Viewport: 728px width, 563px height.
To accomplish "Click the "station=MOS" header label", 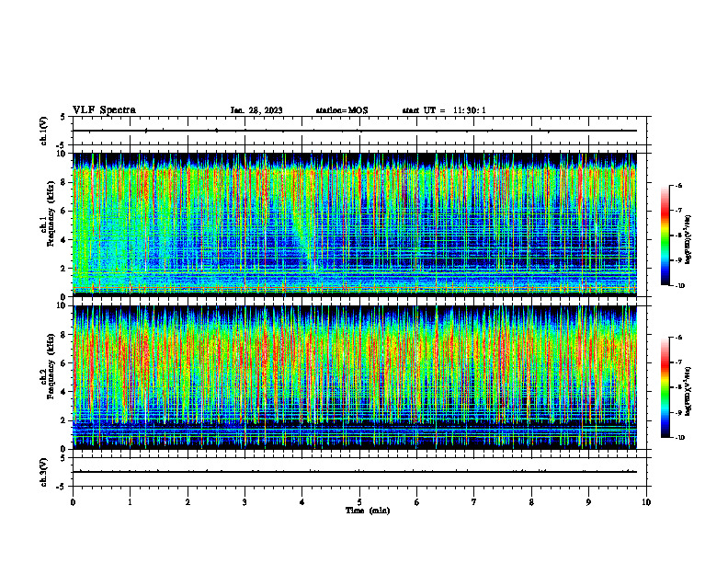I will (x=342, y=110).
